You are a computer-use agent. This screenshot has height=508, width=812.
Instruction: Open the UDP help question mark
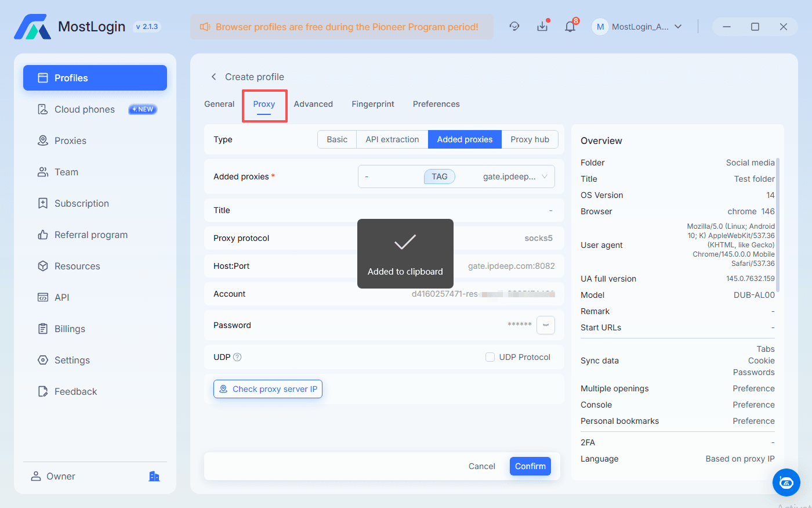pos(236,357)
